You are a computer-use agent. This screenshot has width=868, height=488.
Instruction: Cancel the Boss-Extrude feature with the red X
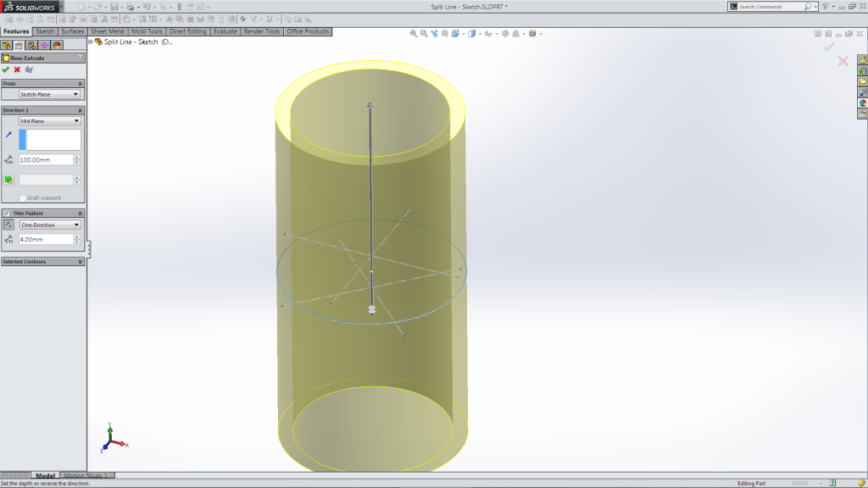pos(16,68)
